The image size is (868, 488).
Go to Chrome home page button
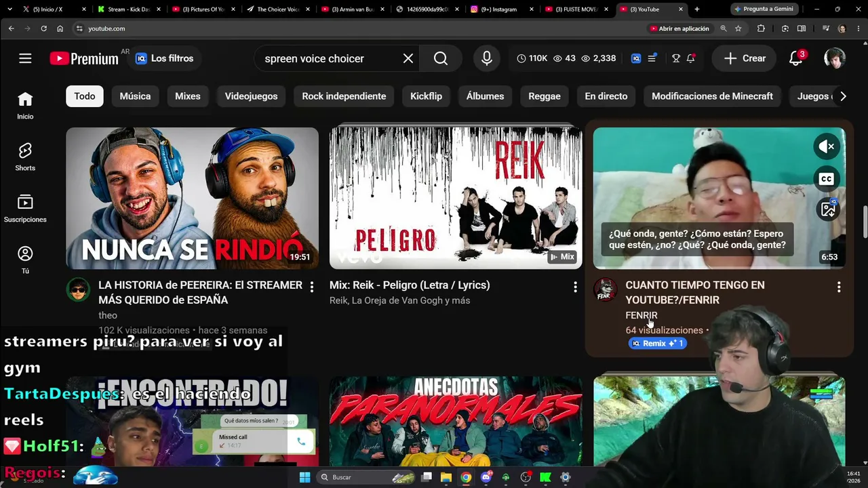[60, 28]
